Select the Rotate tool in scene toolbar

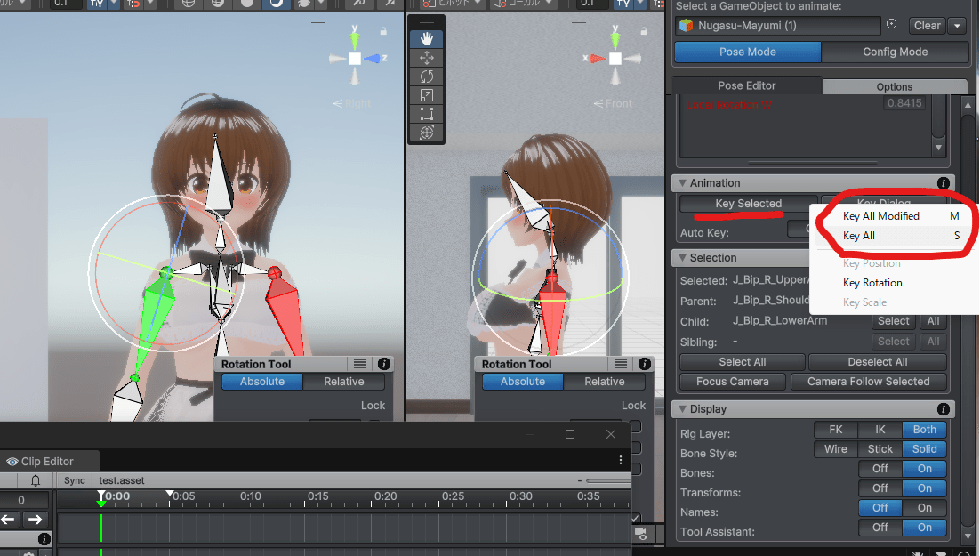pos(427,77)
